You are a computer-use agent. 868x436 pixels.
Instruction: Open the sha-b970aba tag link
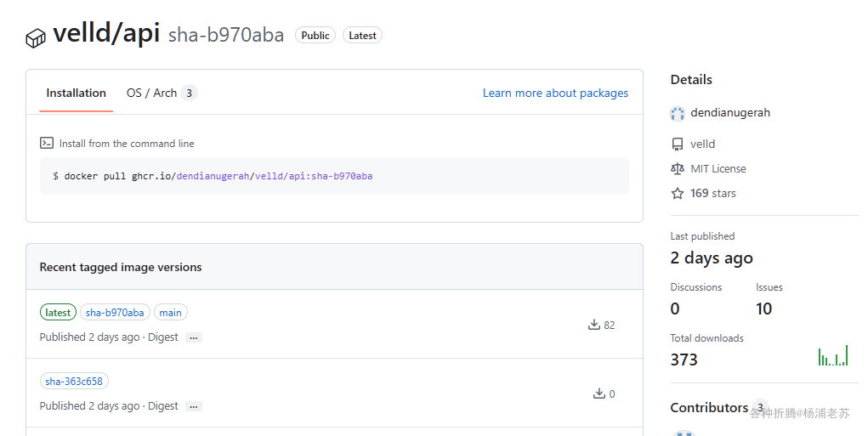pos(115,313)
